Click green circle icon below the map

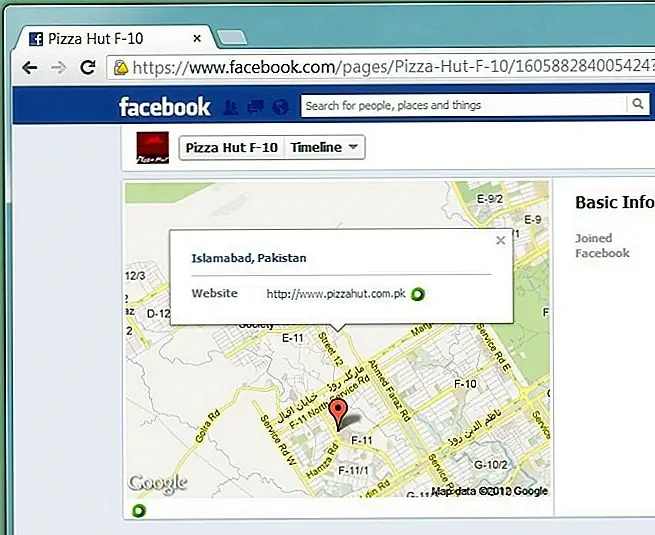point(138,511)
